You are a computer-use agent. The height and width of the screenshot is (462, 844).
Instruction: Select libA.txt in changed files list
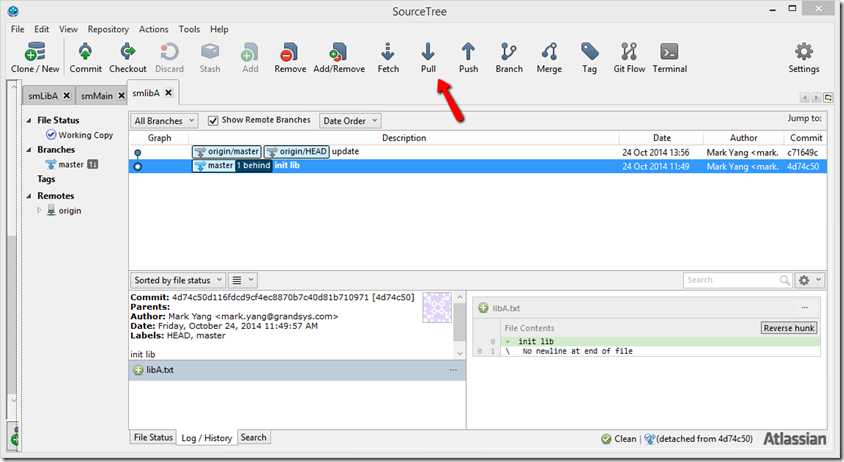point(297,370)
